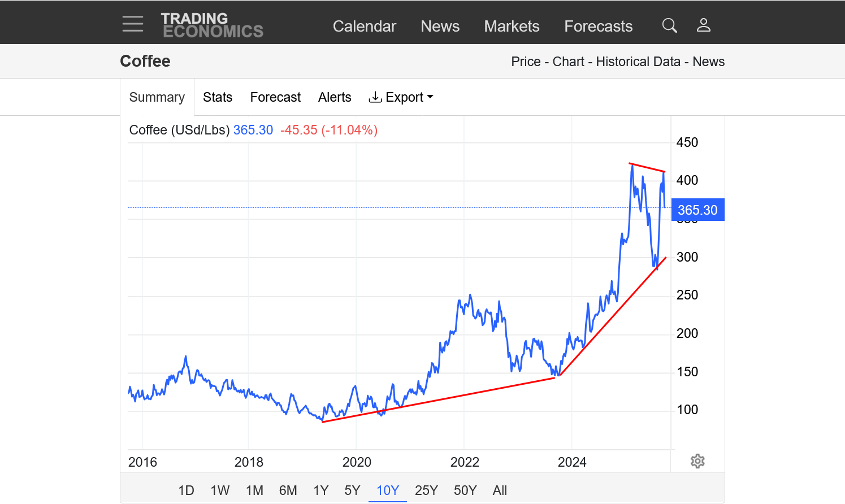The image size is (845, 504).
Task: Show All historical data range
Action: (x=500, y=490)
